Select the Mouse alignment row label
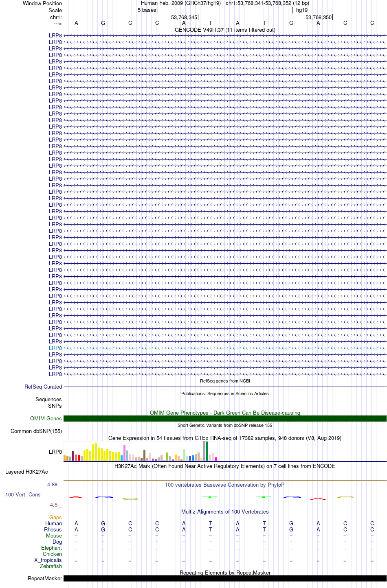387x588 pixels. pyautogui.click(x=54, y=536)
